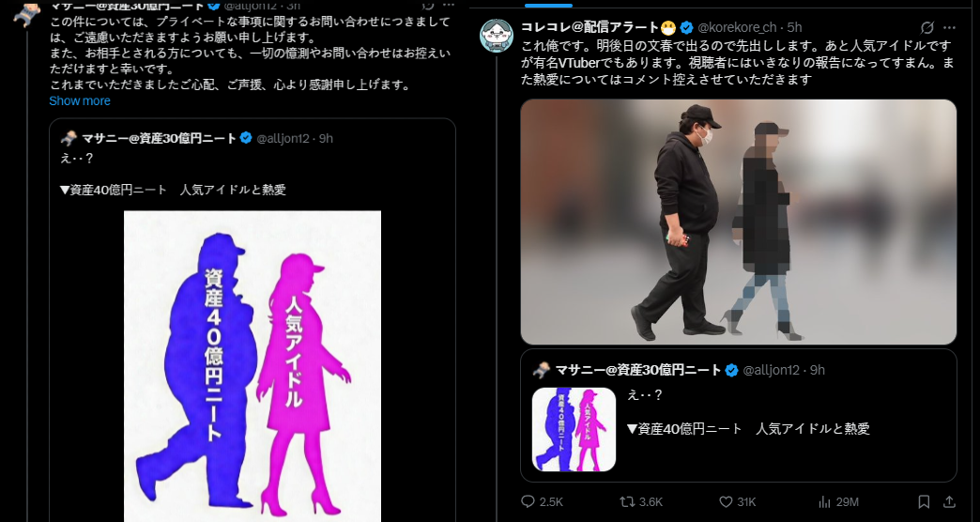Expand the post with Show more
This screenshot has width=980, height=522.
coord(80,100)
